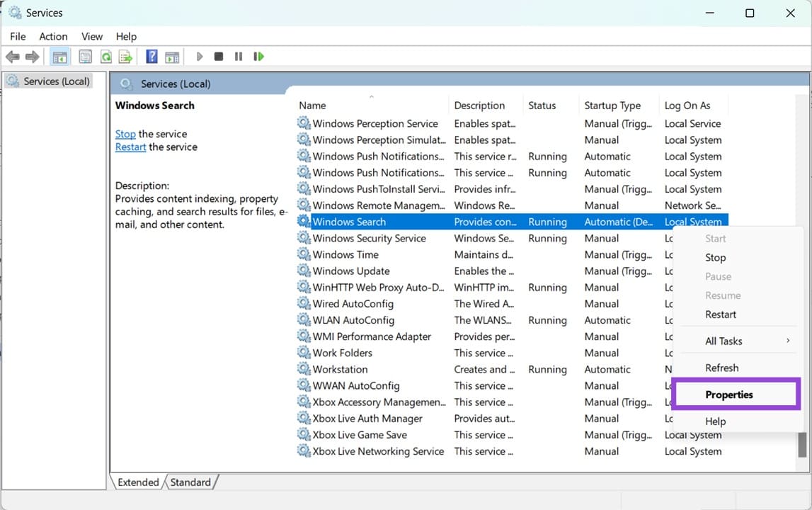Expand the All Tasks submenu

click(724, 341)
